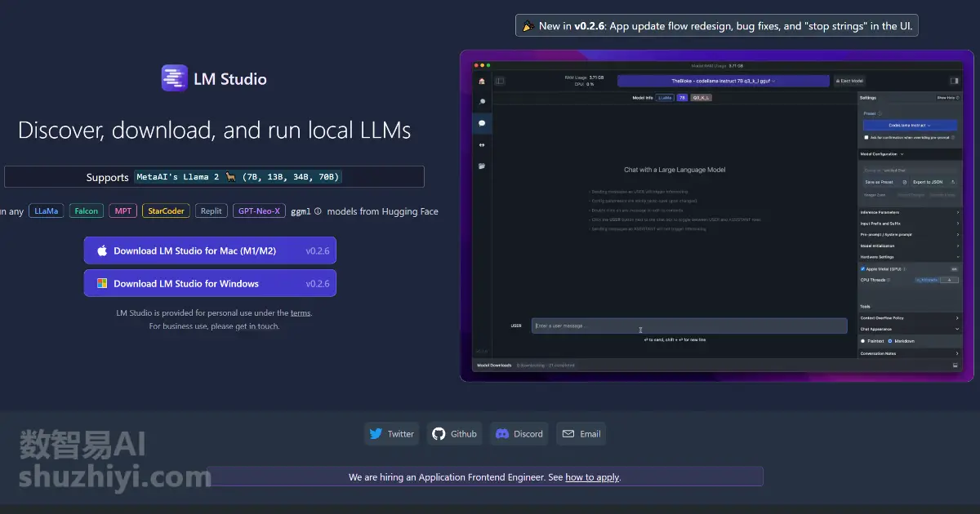Select the MPT model tag

(x=123, y=210)
